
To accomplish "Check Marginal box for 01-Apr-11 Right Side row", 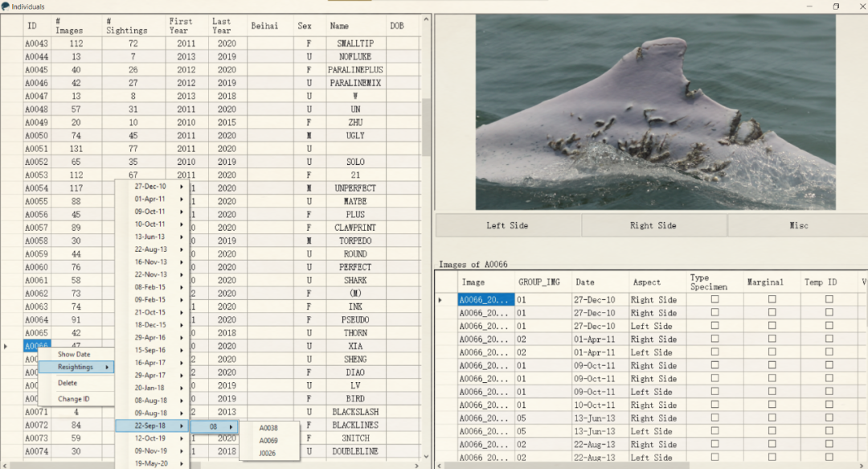I will coord(772,339).
